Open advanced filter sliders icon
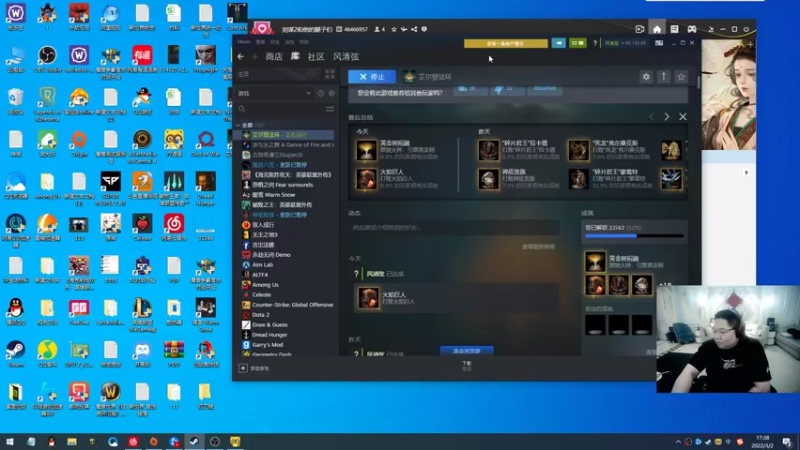The image size is (800, 450). tap(330, 109)
